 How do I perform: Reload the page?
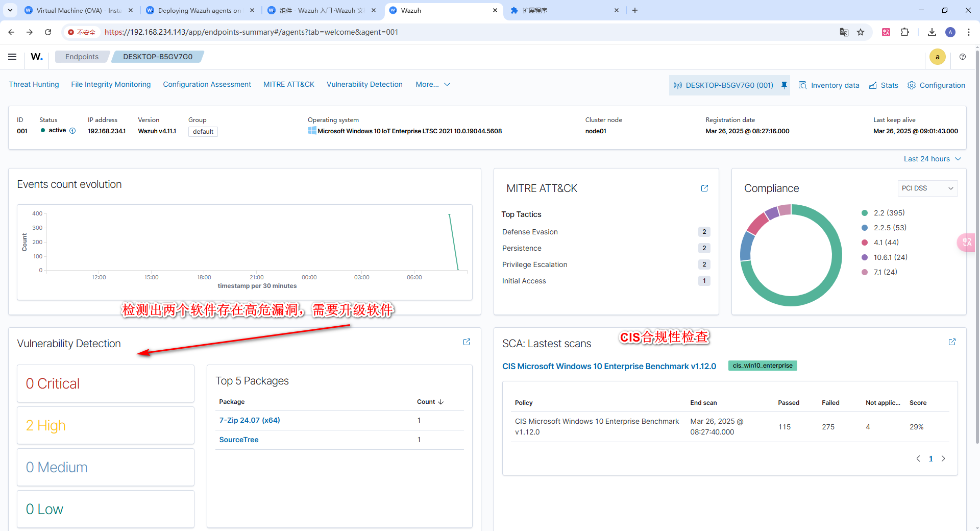tap(48, 32)
